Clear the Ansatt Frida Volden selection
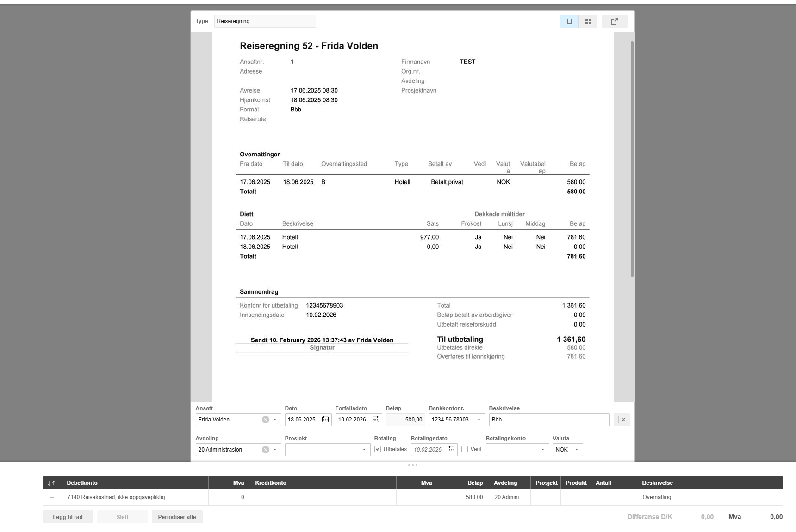The width and height of the screenshot is (796, 532). (x=266, y=420)
